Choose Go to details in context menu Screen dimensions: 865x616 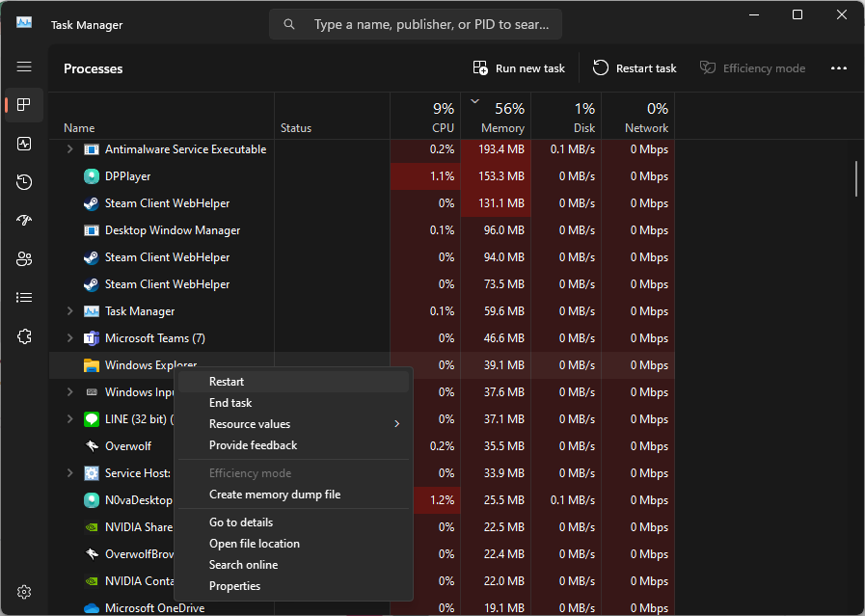coord(293,522)
